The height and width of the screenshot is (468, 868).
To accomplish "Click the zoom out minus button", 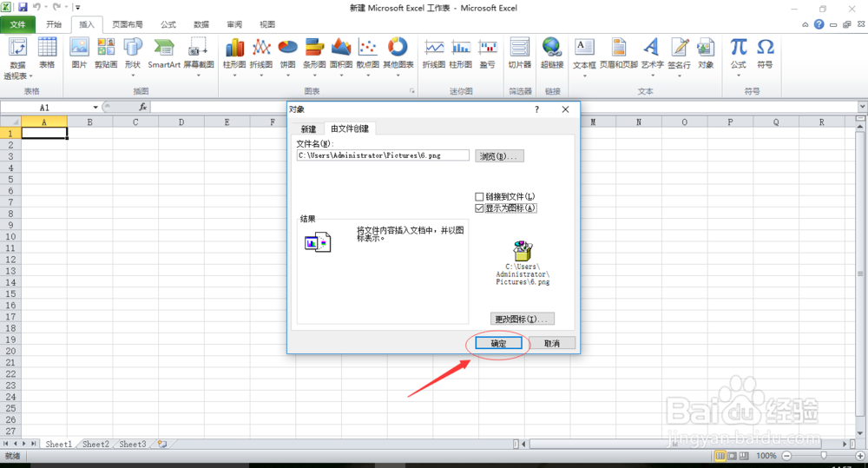I will click(x=786, y=456).
